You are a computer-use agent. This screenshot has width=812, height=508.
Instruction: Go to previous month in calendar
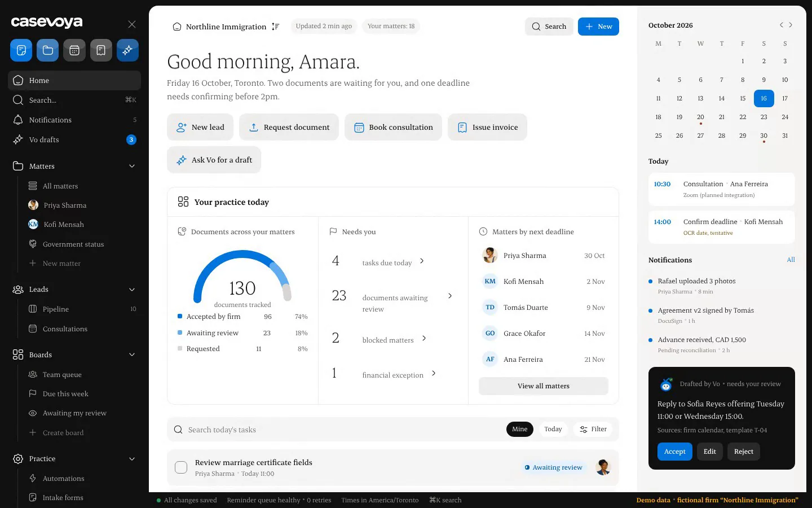point(781,25)
